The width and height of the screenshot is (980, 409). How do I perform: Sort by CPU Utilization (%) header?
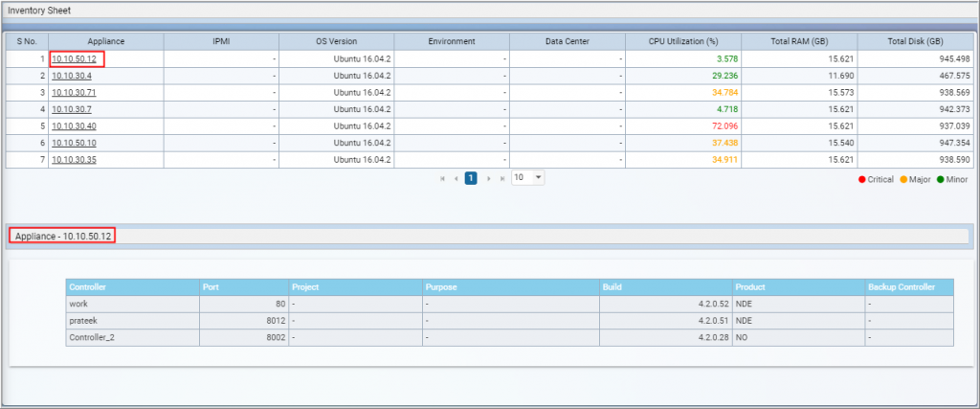point(683,42)
